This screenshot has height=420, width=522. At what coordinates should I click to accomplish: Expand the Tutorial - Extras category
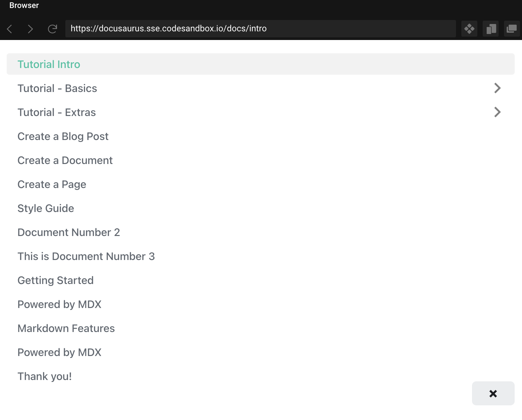point(57,112)
